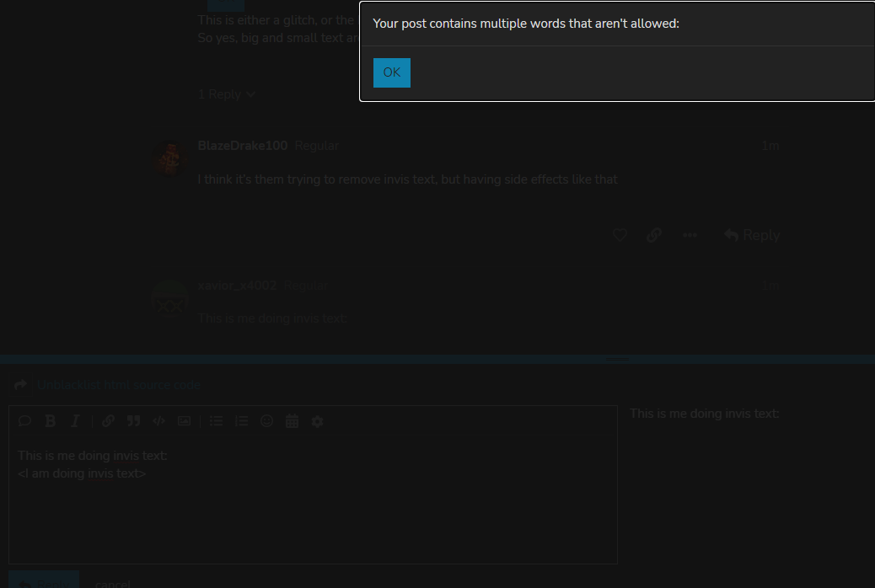Screen dimensions: 875x588
Task: Click the quote whole post speech bubble icon
Action: pyautogui.click(x=24, y=421)
